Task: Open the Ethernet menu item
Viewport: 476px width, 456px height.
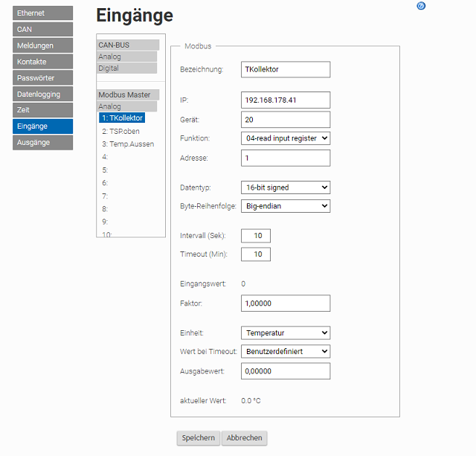Action: pyautogui.click(x=42, y=13)
